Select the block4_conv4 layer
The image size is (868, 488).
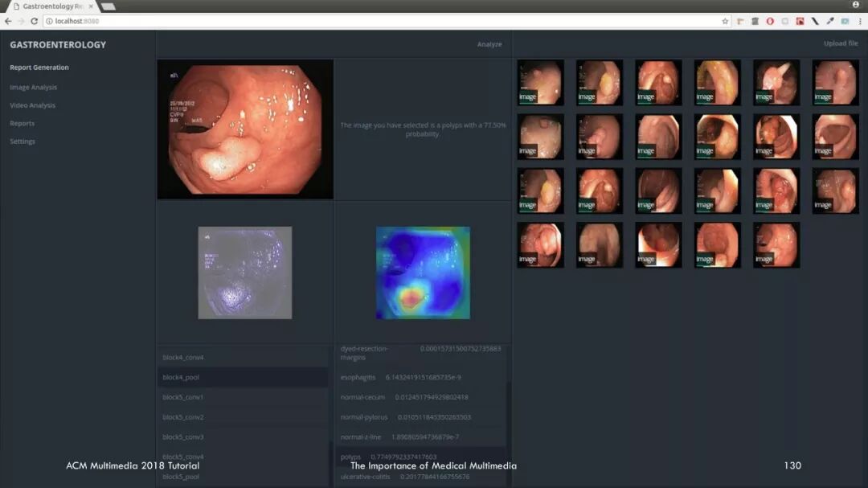tap(243, 357)
